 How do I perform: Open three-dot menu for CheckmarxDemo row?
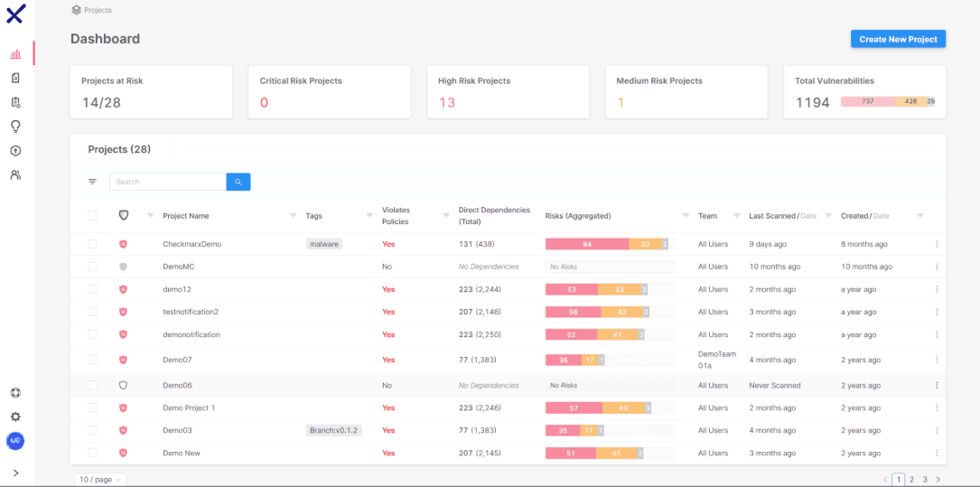click(937, 244)
